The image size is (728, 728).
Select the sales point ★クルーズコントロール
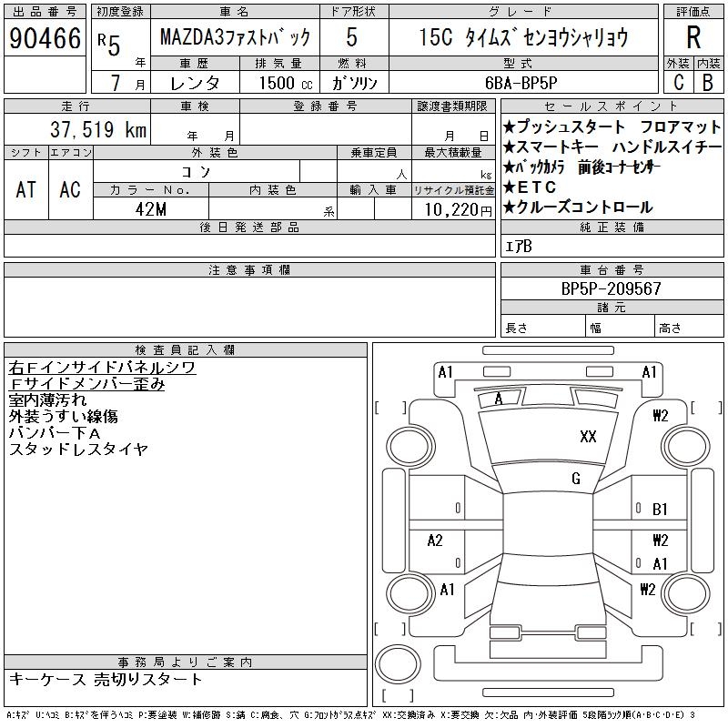point(578,207)
